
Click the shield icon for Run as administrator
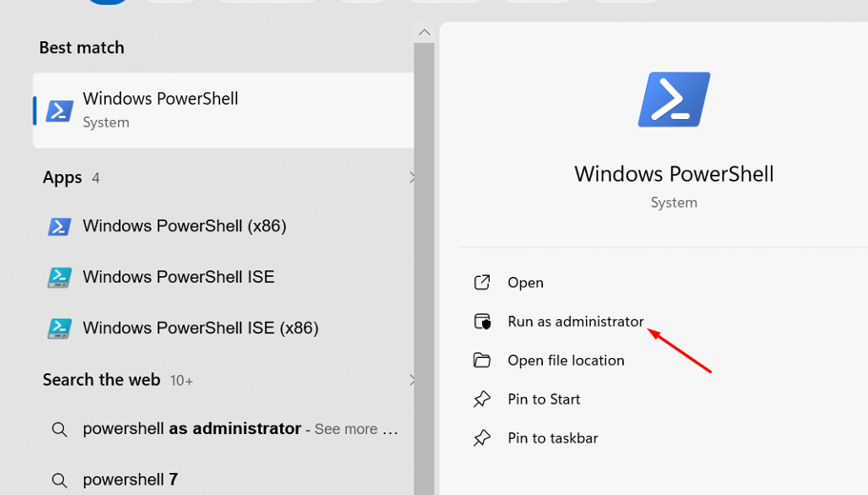(x=482, y=322)
